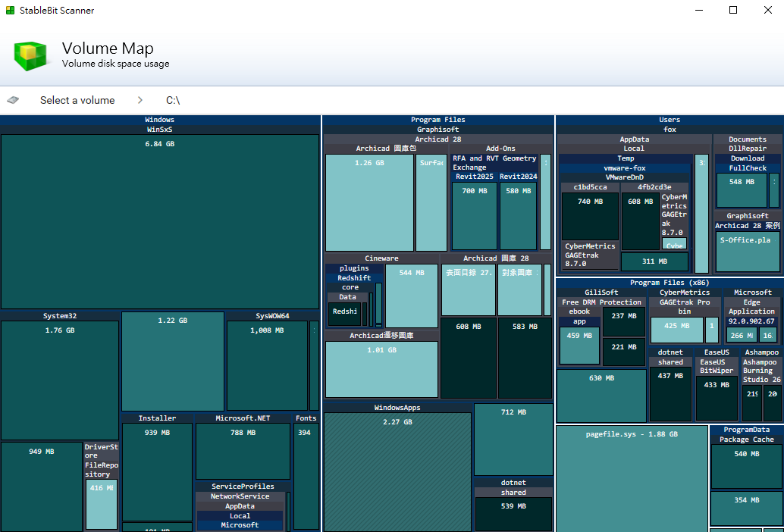784x532 pixels.
Task: Click the StableBit Scanner title bar icon
Action: coord(10,10)
